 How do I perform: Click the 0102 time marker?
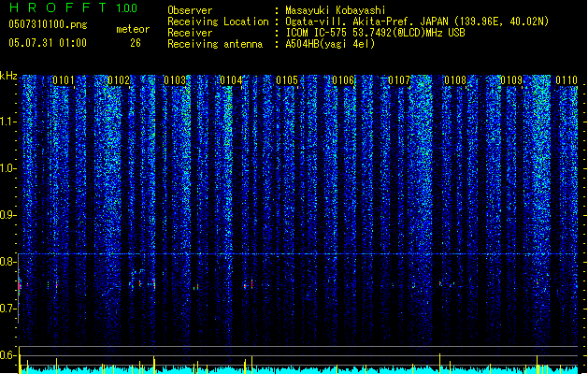[x=119, y=80]
